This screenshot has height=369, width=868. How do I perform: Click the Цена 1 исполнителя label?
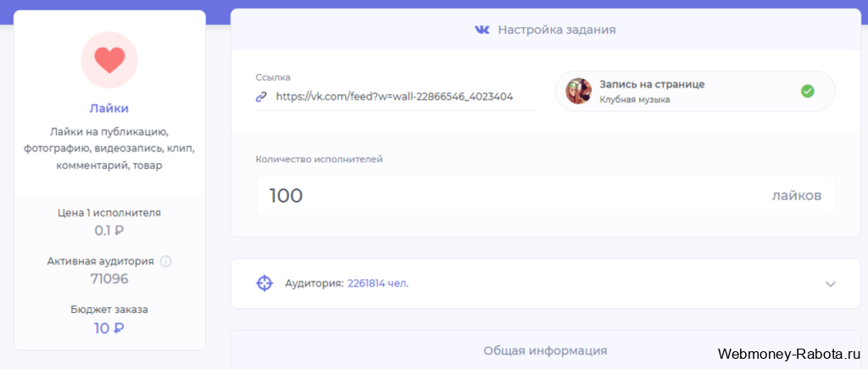coord(109,212)
